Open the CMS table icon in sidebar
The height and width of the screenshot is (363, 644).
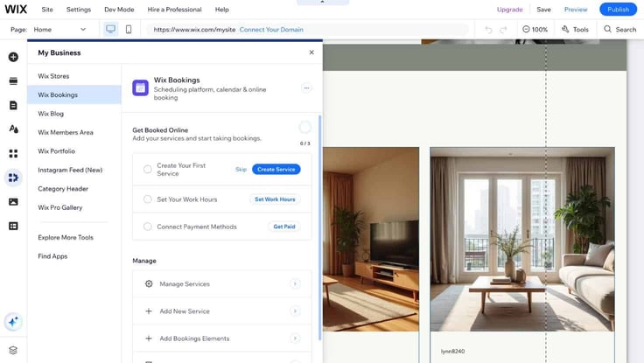13,226
